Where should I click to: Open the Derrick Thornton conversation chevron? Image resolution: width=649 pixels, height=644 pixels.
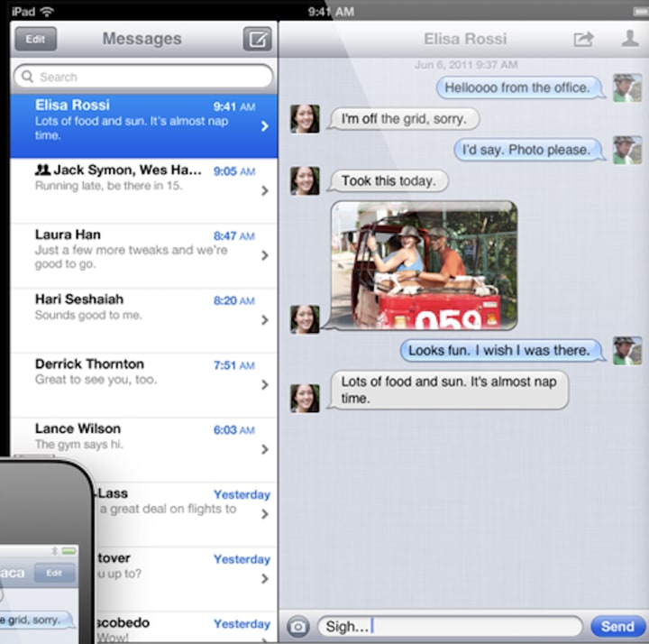coord(265,385)
